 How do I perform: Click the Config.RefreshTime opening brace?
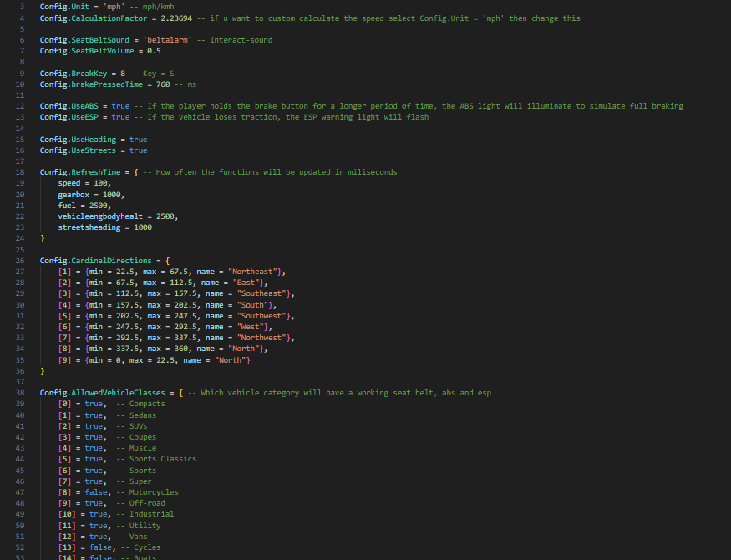pos(136,172)
